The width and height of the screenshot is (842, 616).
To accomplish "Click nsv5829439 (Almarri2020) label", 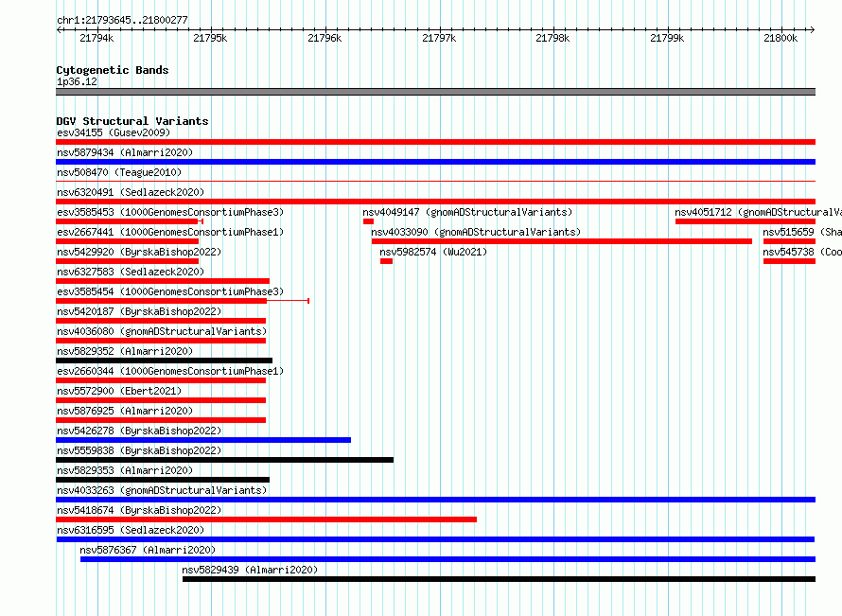I will tap(250, 570).
